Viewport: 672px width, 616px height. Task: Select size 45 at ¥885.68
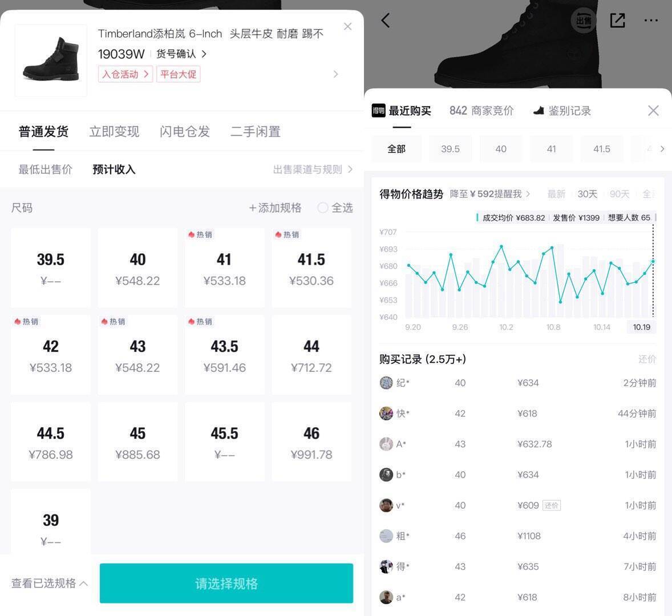pos(137,441)
